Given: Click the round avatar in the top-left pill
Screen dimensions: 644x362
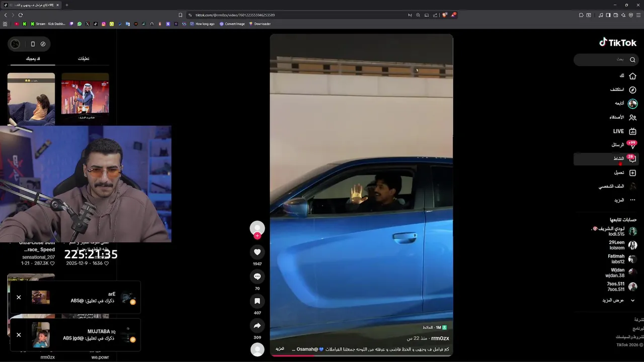Looking at the screenshot, I should tap(16, 44).
